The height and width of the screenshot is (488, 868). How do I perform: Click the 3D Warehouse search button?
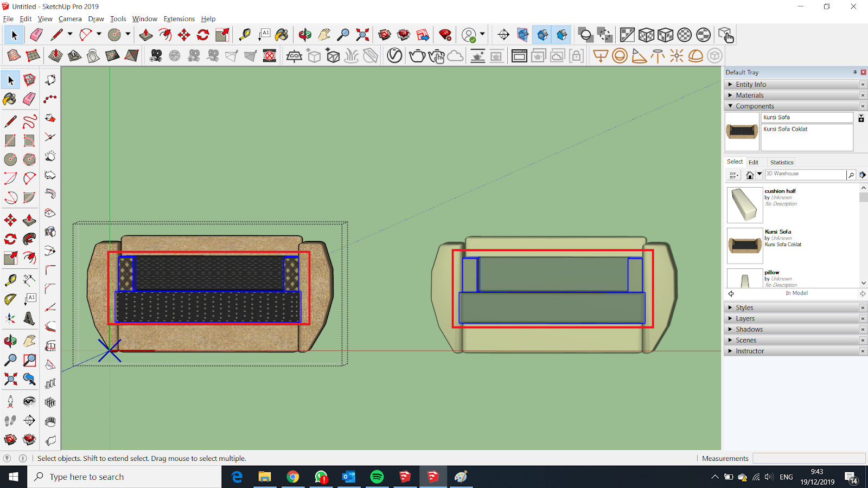tap(851, 174)
